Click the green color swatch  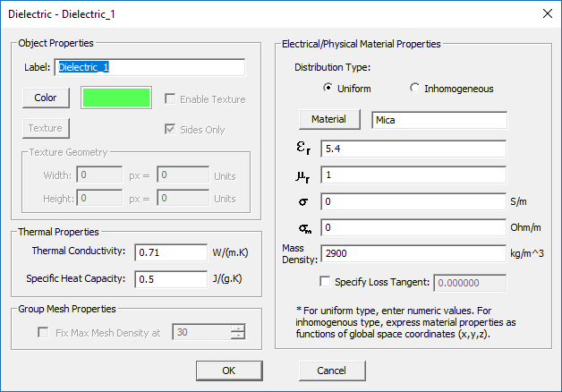click(116, 98)
